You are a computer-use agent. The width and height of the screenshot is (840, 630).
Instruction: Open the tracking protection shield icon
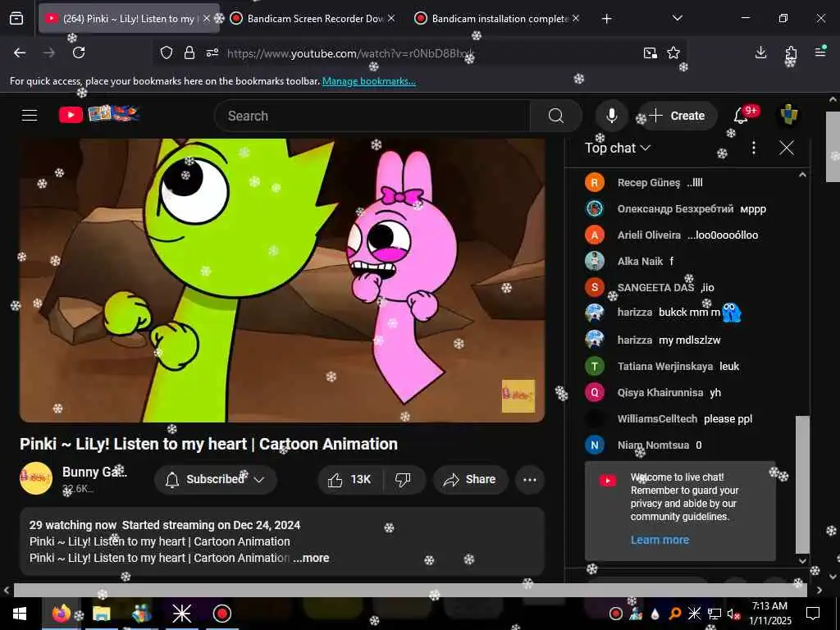coord(167,52)
